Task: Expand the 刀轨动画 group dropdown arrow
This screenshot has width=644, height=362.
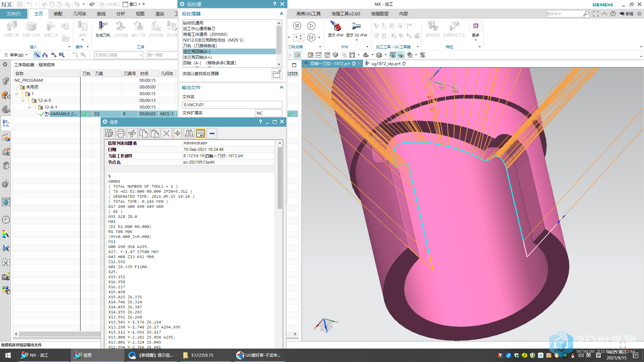Action: (x=320, y=47)
